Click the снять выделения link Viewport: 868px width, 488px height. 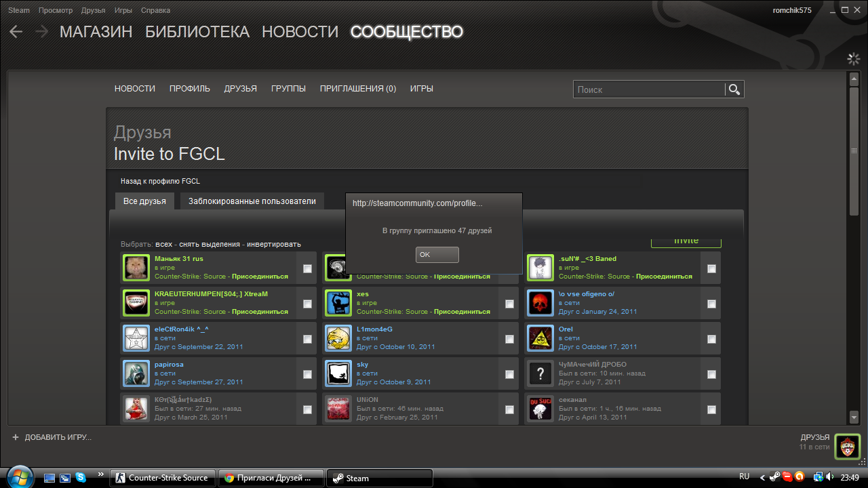[210, 244]
